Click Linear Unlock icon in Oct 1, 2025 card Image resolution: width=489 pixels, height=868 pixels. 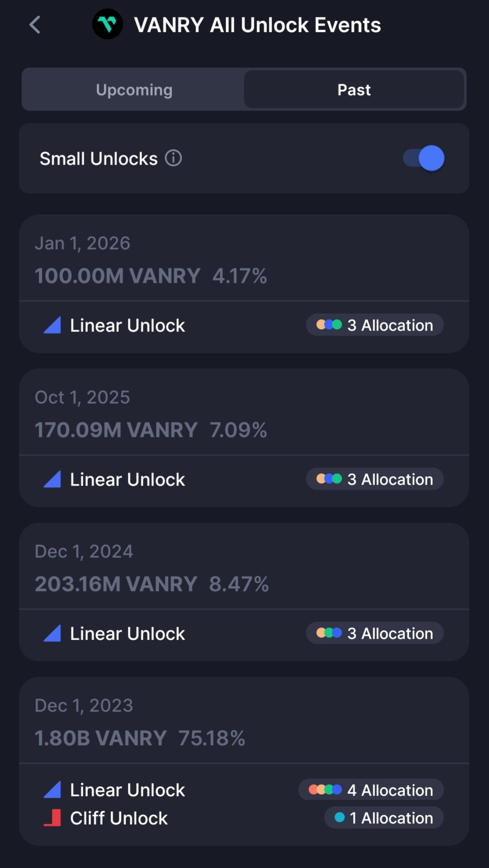coord(52,480)
